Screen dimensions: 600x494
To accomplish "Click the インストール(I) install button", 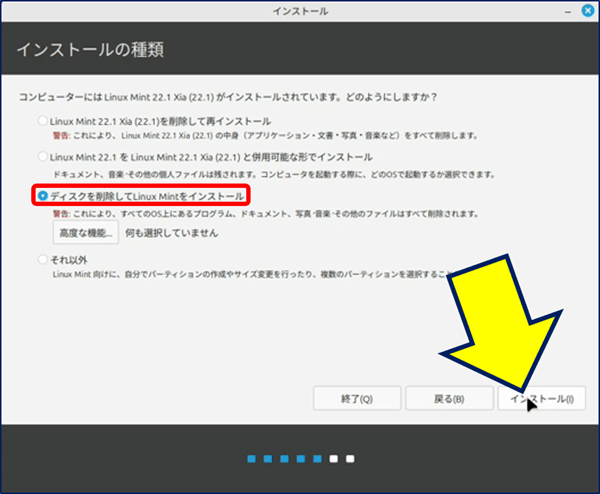I will click(542, 399).
